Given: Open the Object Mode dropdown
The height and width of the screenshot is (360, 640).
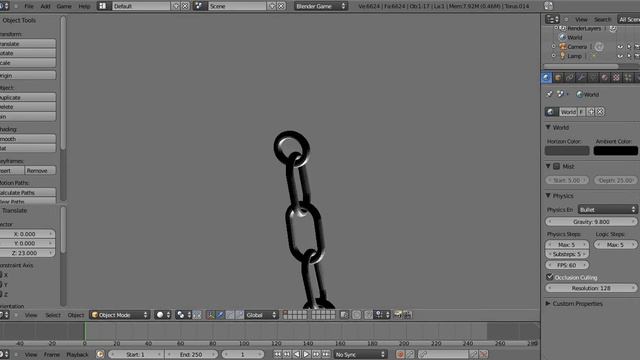Looking at the screenshot, I should pyautogui.click(x=120, y=315).
